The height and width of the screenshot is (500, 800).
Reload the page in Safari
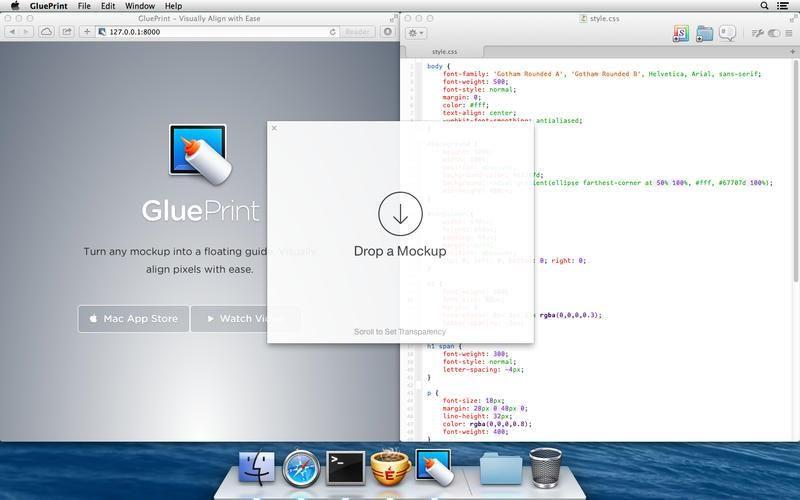[x=333, y=32]
